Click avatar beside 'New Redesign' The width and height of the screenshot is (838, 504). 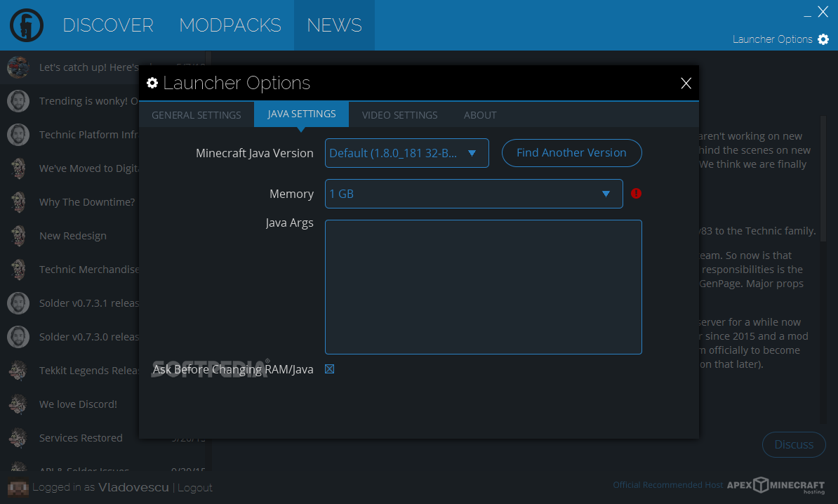pyautogui.click(x=18, y=236)
